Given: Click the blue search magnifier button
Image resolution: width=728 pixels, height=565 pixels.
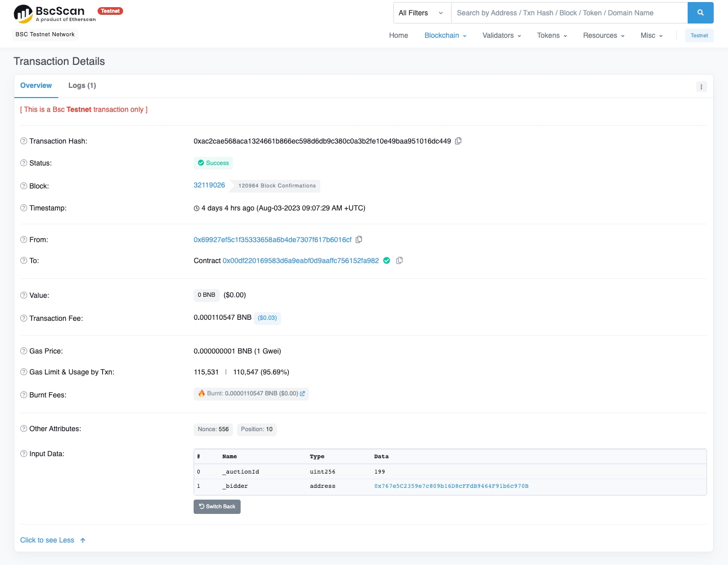Looking at the screenshot, I should click(700, 13).
